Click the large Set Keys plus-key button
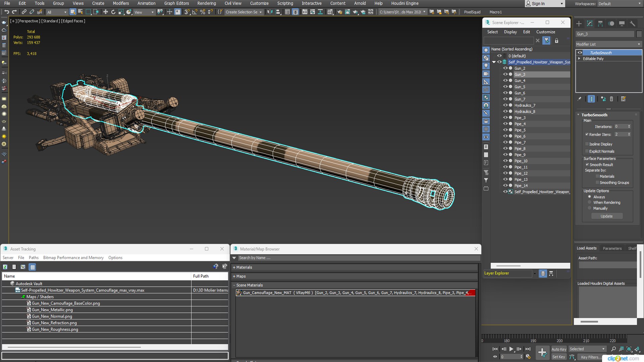Screen dimensions: 644x362 point(542,353)
